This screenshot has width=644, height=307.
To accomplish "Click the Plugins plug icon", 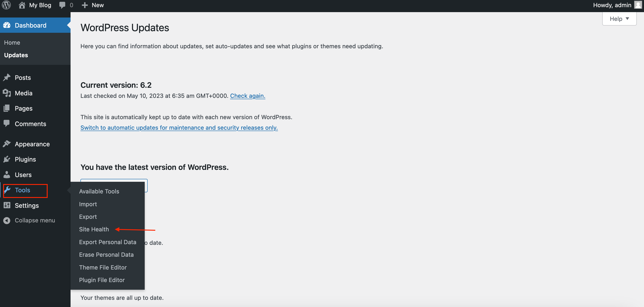I will (x=7, y=159).
